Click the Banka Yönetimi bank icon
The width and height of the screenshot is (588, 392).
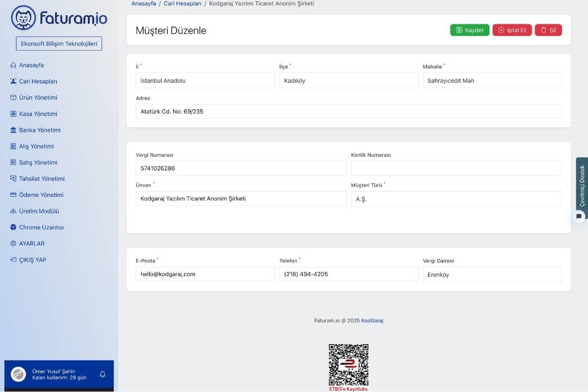[x=14, y=130]
